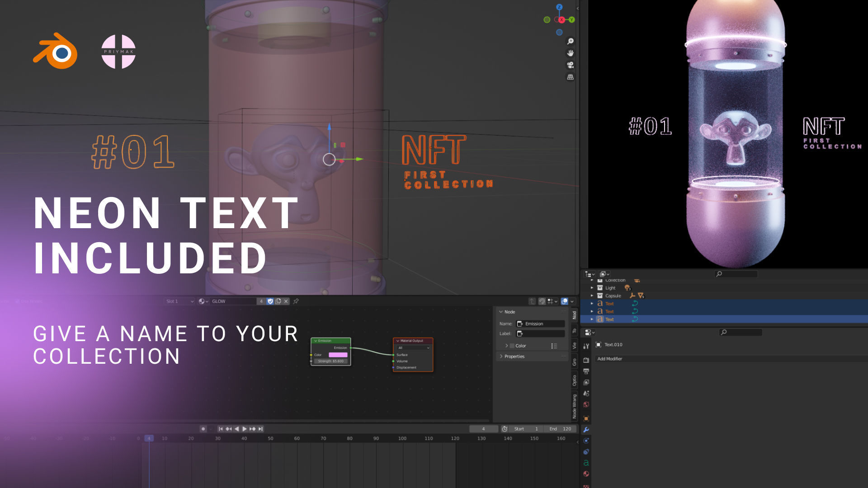
Task: Switch to the Node sidebar tab
Action: 575,315
